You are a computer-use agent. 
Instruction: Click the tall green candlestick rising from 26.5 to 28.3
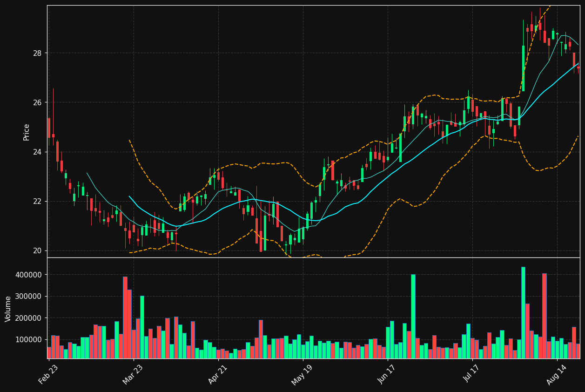(x=523, y=68)
